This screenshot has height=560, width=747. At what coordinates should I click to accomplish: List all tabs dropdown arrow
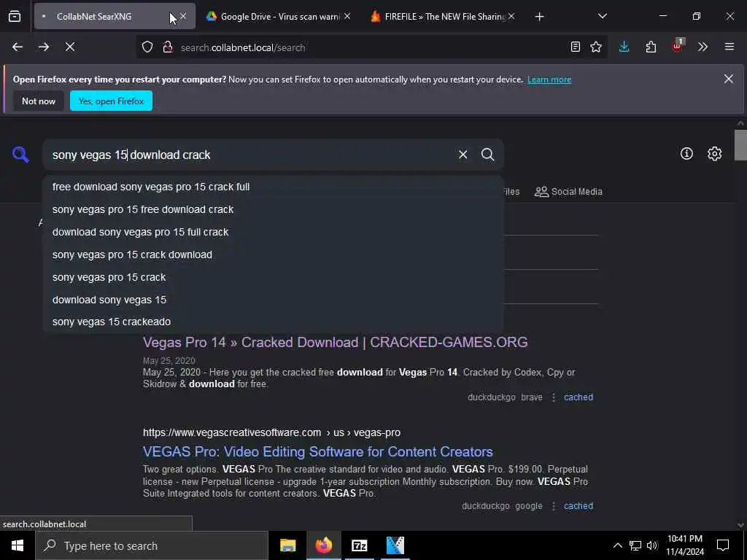coord(602,16)
